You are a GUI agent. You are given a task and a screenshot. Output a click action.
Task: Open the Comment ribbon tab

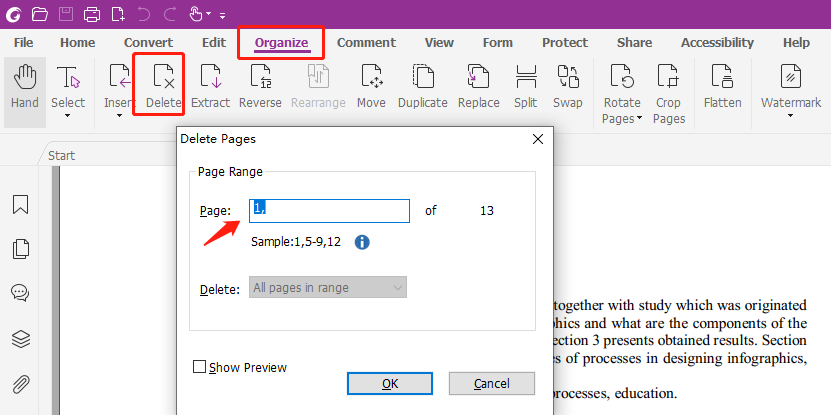(366, 43)
